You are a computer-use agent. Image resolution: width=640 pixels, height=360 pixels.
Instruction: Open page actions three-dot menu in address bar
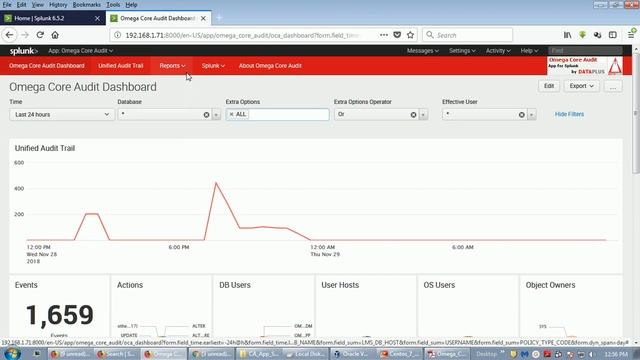384,35
